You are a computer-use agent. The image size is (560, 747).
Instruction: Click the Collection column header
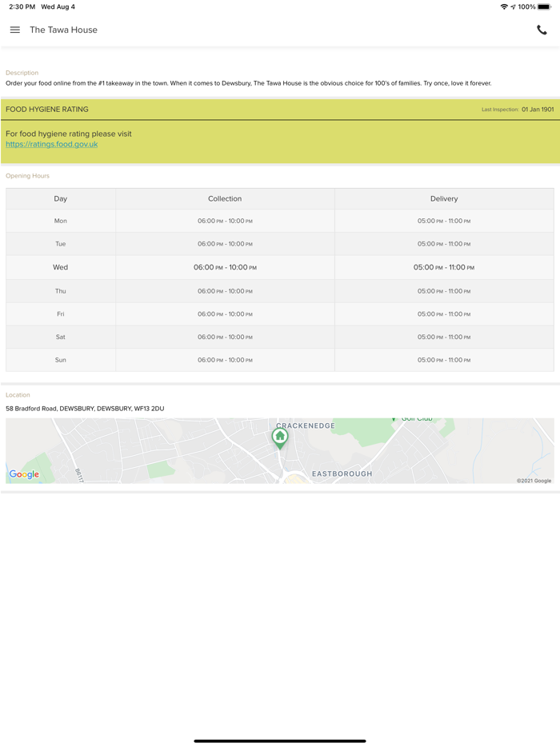(x=225, y=198)
